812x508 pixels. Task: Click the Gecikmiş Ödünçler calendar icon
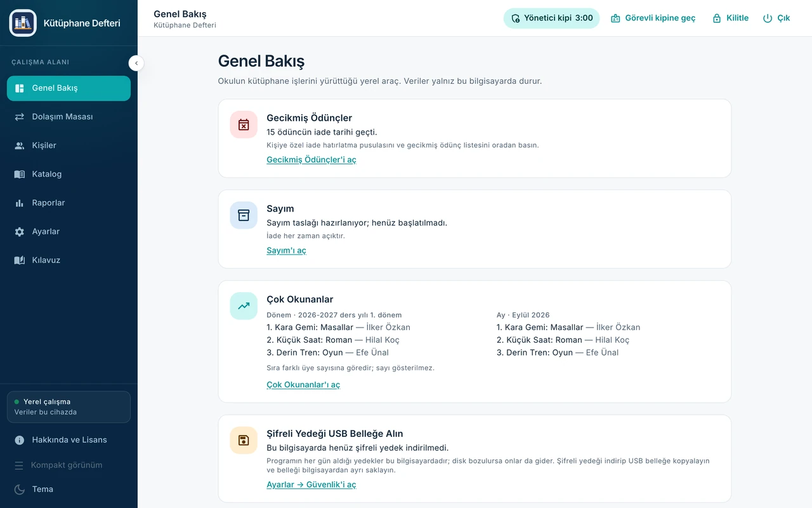[x=244, y=124]
